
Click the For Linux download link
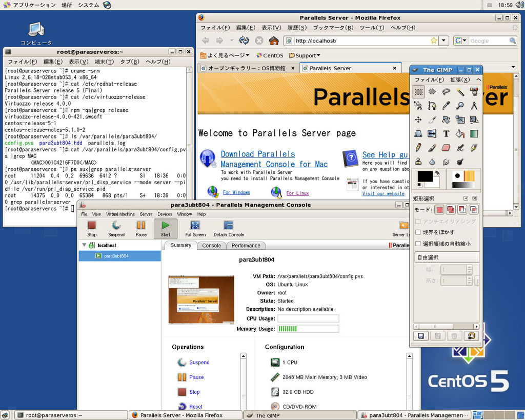[x=297, y=193]
